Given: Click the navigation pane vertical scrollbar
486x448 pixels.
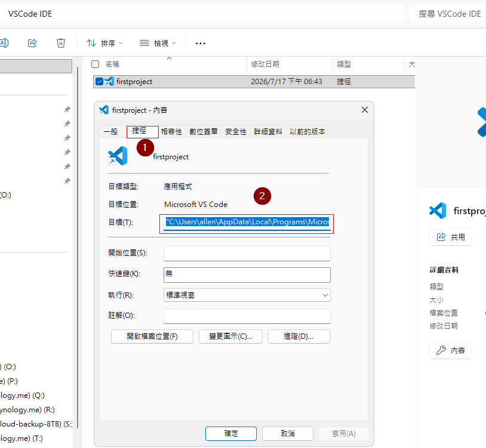Looking at the screenshot, I should click(78, 248).
